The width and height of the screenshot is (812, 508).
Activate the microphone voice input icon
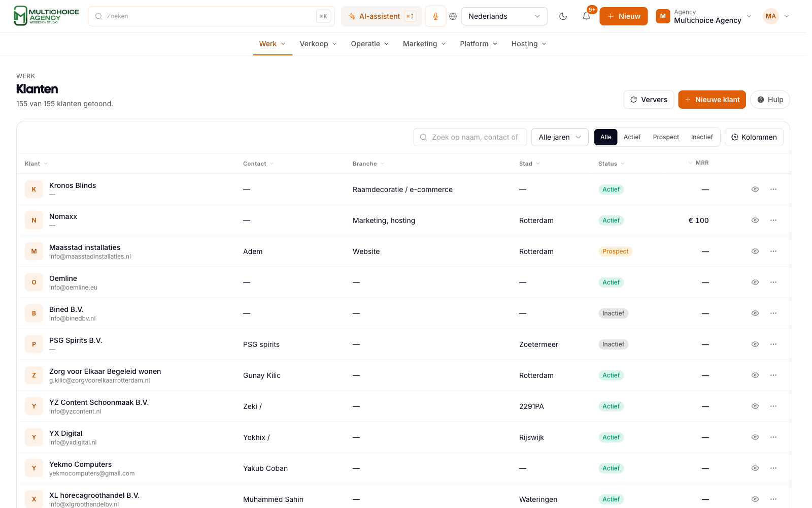point(435,16)
